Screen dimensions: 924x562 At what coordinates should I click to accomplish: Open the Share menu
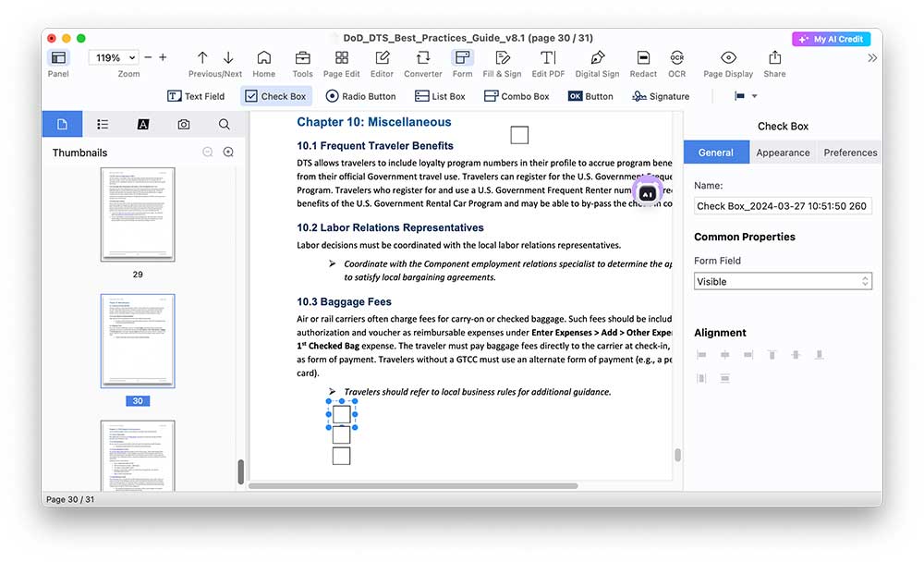(774, 57)
